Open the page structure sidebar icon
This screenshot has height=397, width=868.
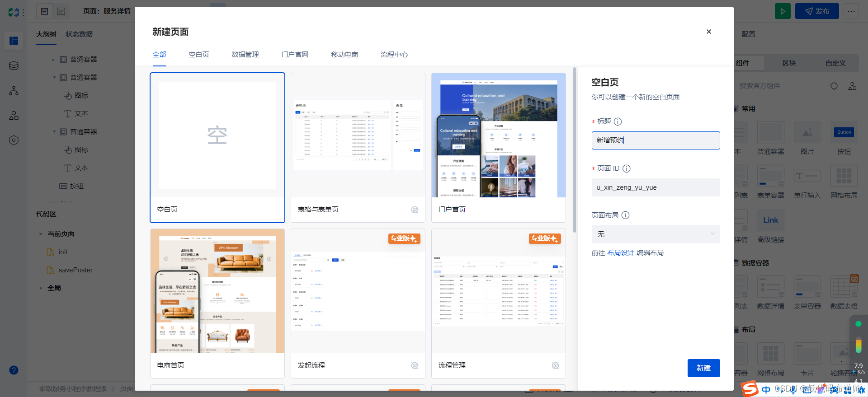[14, 41]
